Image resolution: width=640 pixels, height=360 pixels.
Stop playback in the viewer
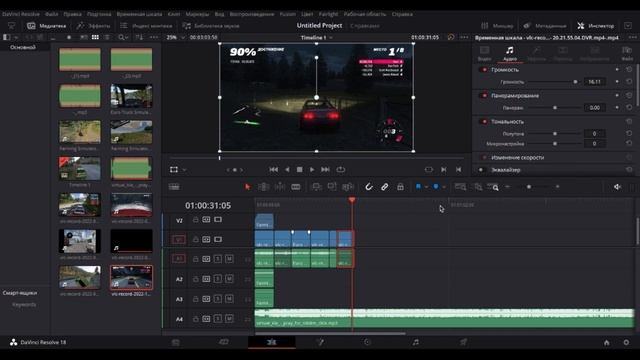[300, 169]
